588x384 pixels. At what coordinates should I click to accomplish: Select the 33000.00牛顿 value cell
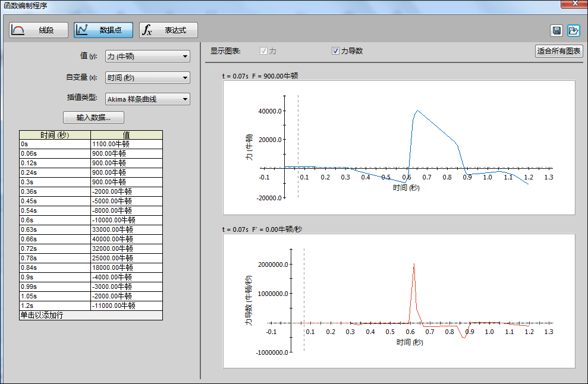(x=127, y=229)
